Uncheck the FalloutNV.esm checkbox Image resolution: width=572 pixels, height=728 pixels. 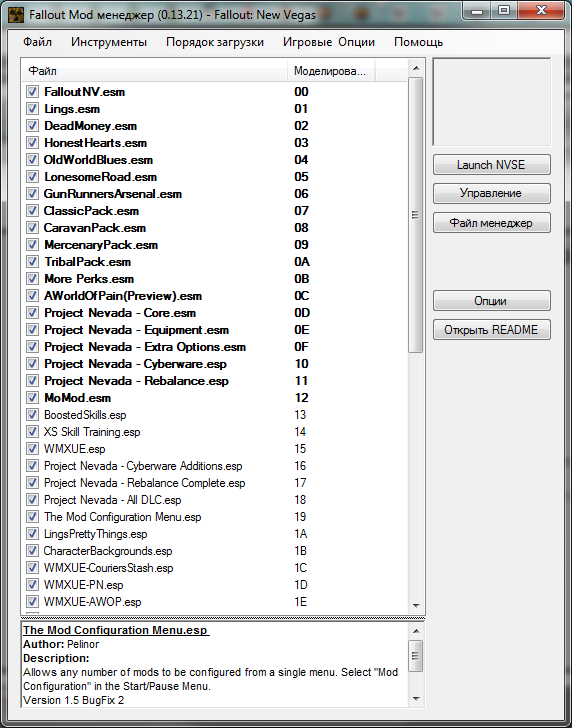tap(32, 91)
